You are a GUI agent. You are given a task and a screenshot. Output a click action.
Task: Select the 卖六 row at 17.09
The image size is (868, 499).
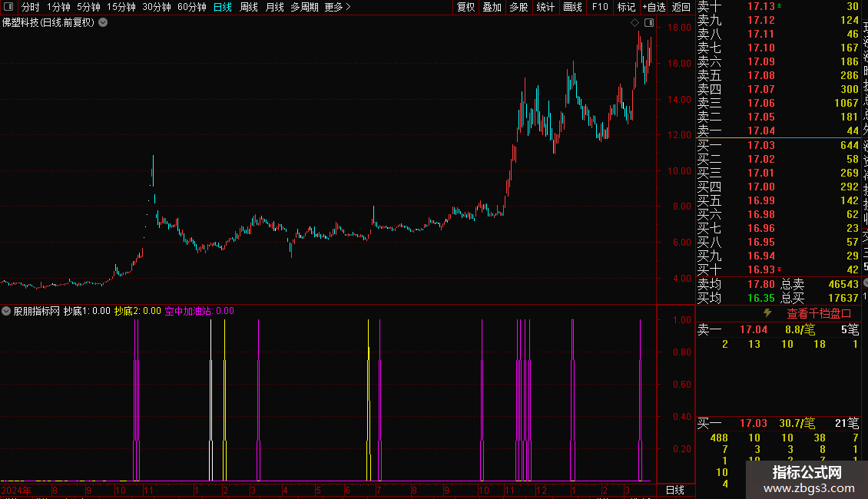point(778,61)
